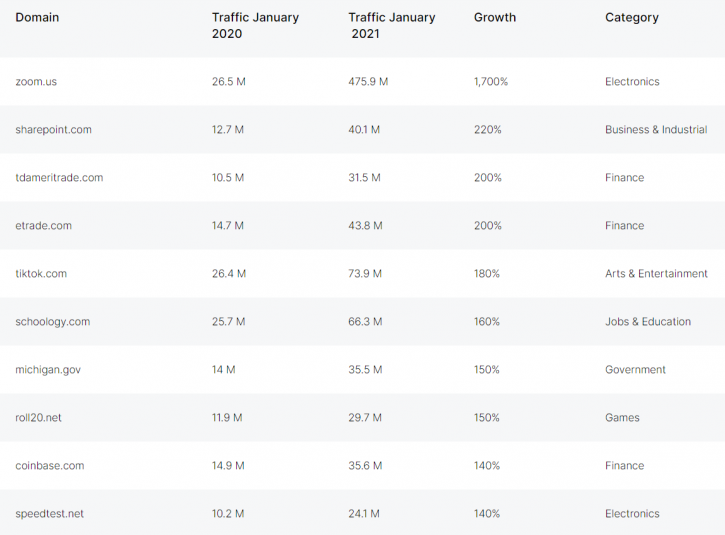Click the Jobs & Education category
The width and height of the screenshot is (725, 535).
tap(648, 322)
